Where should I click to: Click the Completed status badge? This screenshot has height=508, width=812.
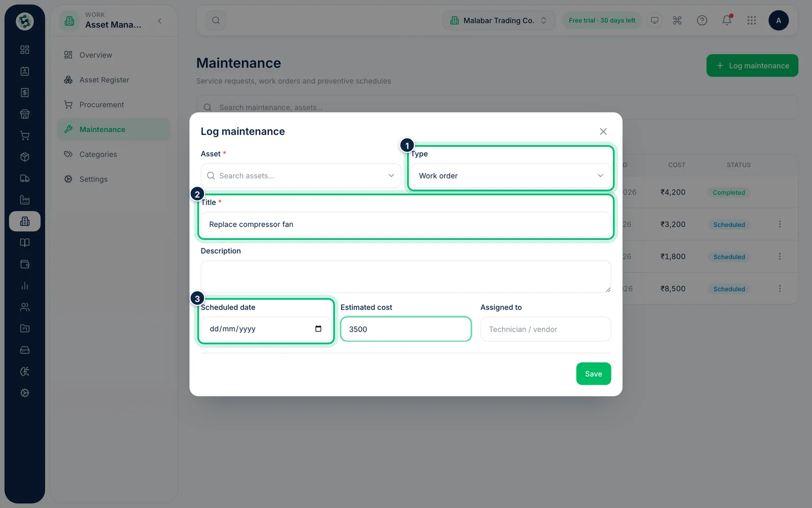[x=729, y=193]
